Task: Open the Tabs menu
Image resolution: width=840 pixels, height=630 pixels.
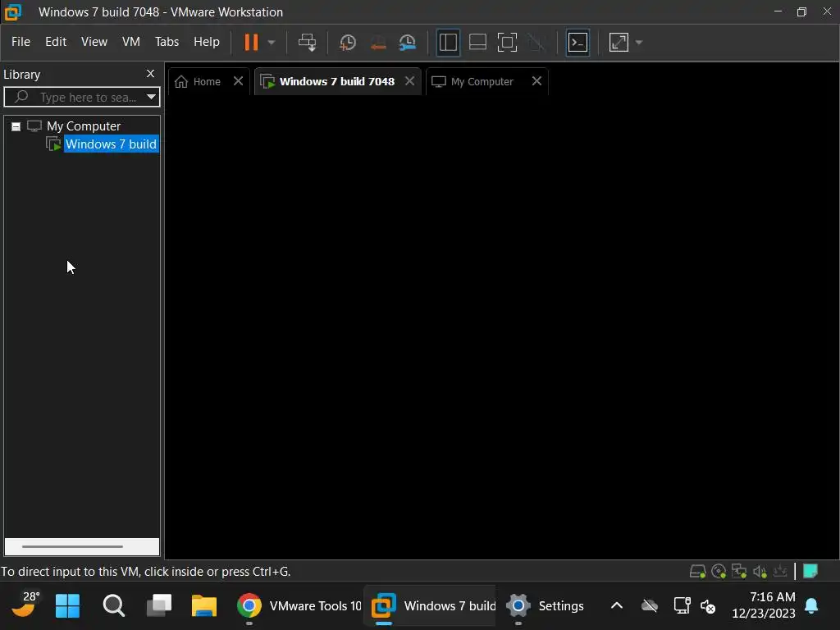Action: (167, 42)
